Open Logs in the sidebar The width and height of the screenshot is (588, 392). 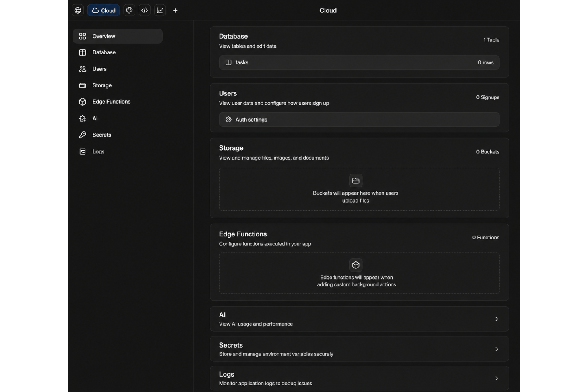click(118, 152)
